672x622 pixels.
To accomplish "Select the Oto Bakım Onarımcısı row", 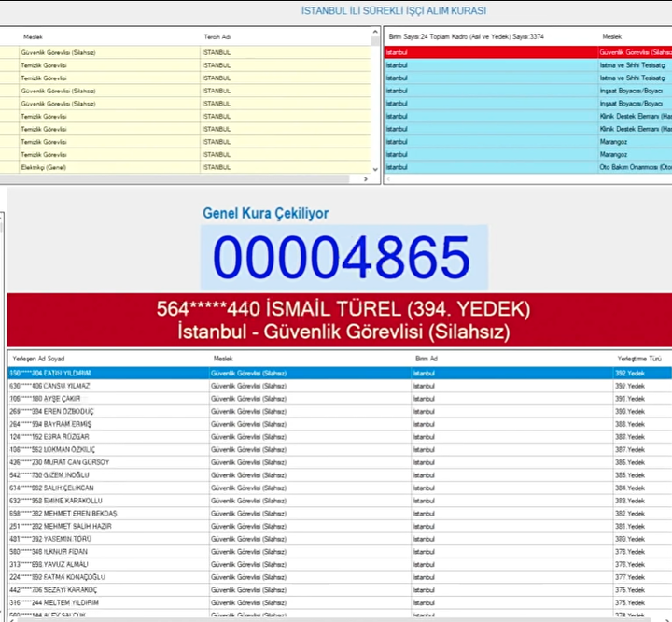I will coord(528,167).
